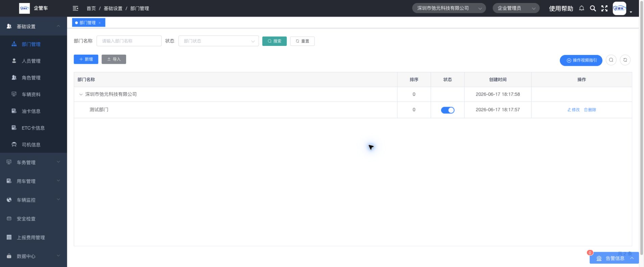The image size is (644, 267).
Task: Click the 操作视频指引 button
Action: click(581, 60)
